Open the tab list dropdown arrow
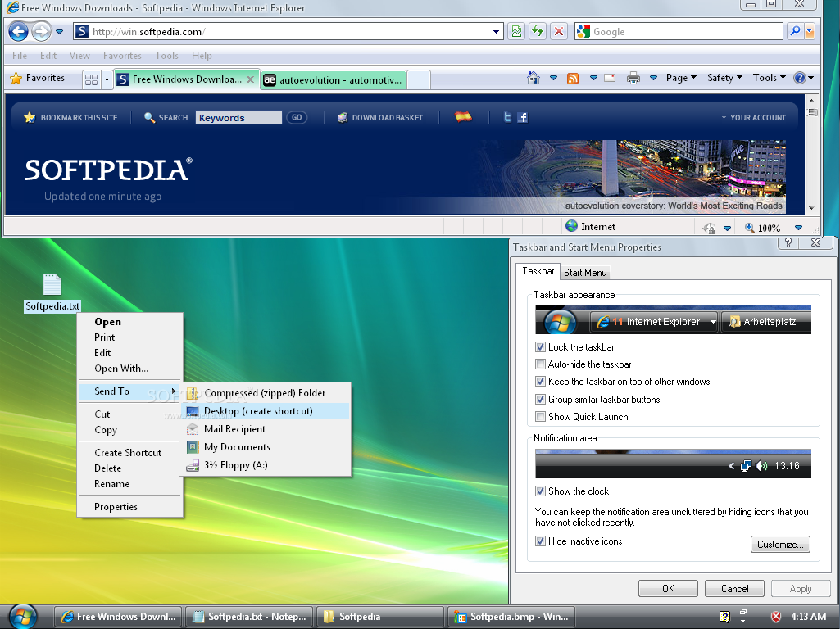840x629 pixels. pyautogui.click(x=107, y=79)
